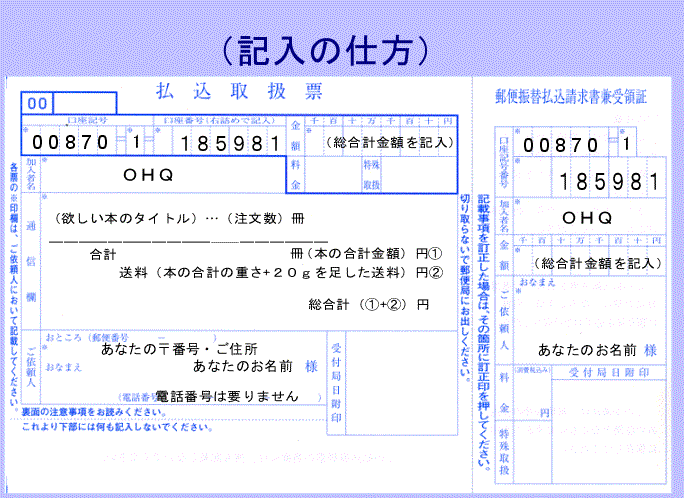The height and width of the screenshot is (498, 684).
Task: Click これより下部には何も記入しないでください note
Action: pyautogui.click(x=118, y=427)
